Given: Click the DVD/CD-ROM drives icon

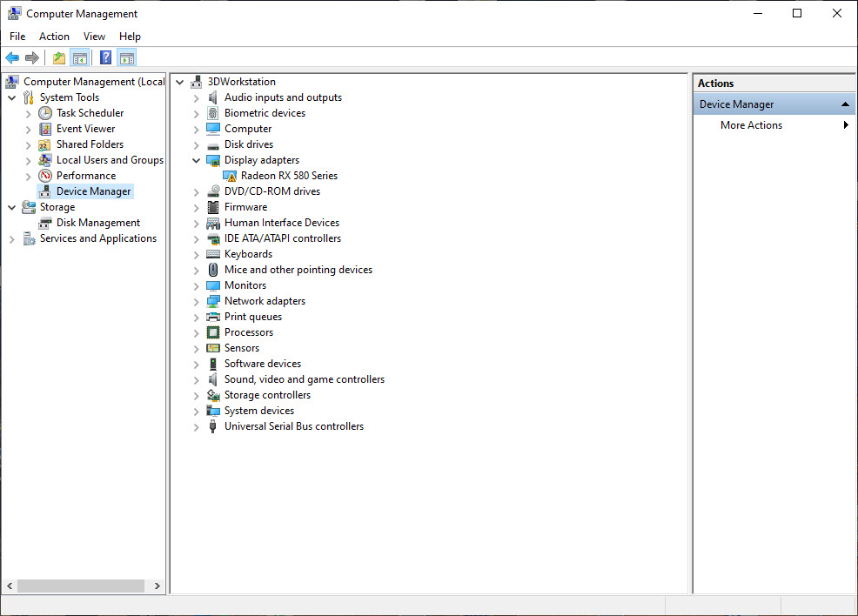Looking at the screenshot, I should click(213, 191).
